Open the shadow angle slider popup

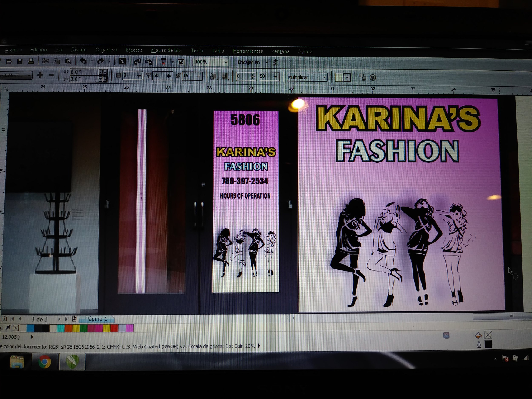click(139, 76)
